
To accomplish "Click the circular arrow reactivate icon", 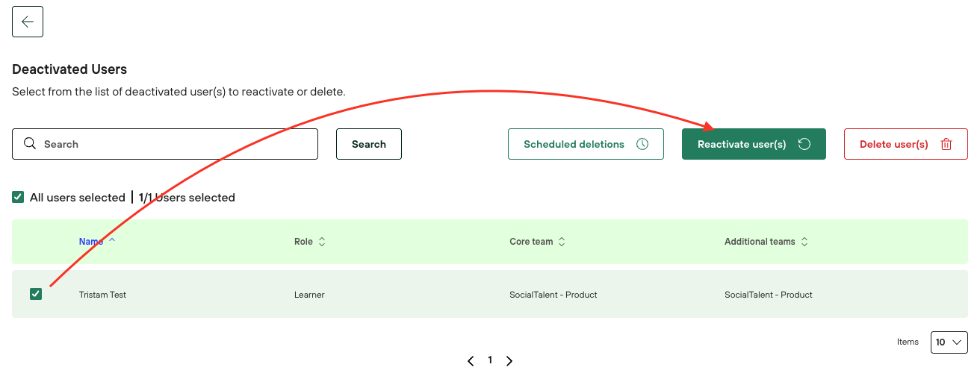I will click(x=804, y=144).
